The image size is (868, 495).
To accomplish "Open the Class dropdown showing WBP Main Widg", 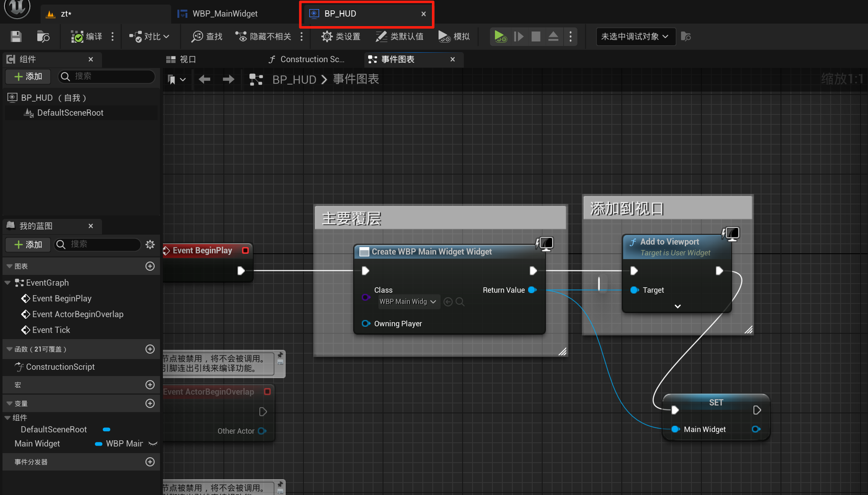I will 408,301.
